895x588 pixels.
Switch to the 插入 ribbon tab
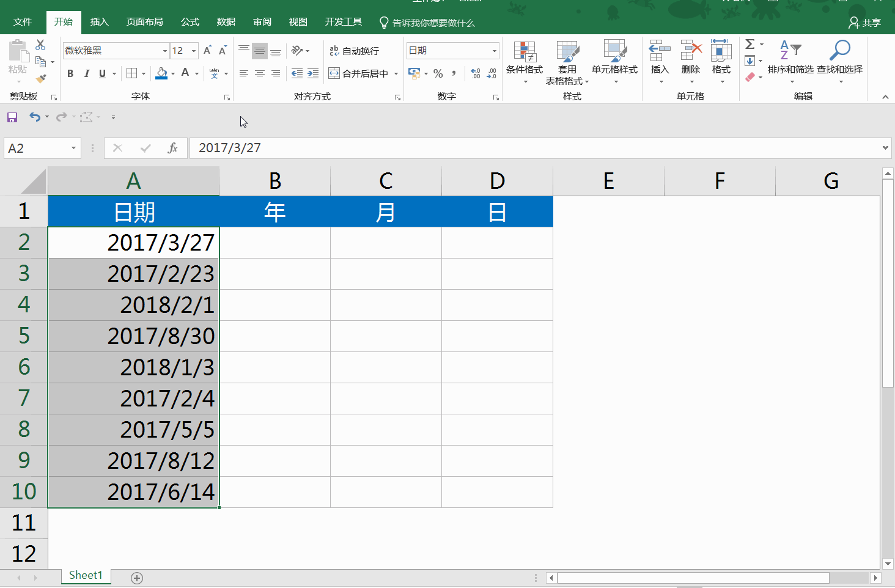(99, 22)
